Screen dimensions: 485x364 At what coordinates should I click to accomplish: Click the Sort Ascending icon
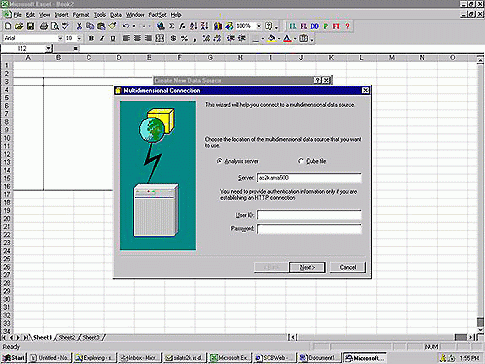(193, 26)
